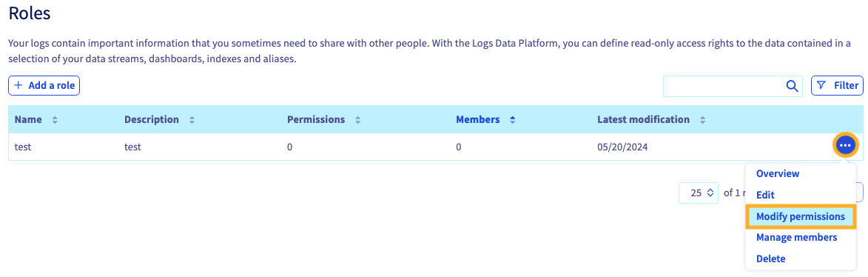Select the test role name cell
The height and width of the screenshot is (277, 868).
[22, 147]
